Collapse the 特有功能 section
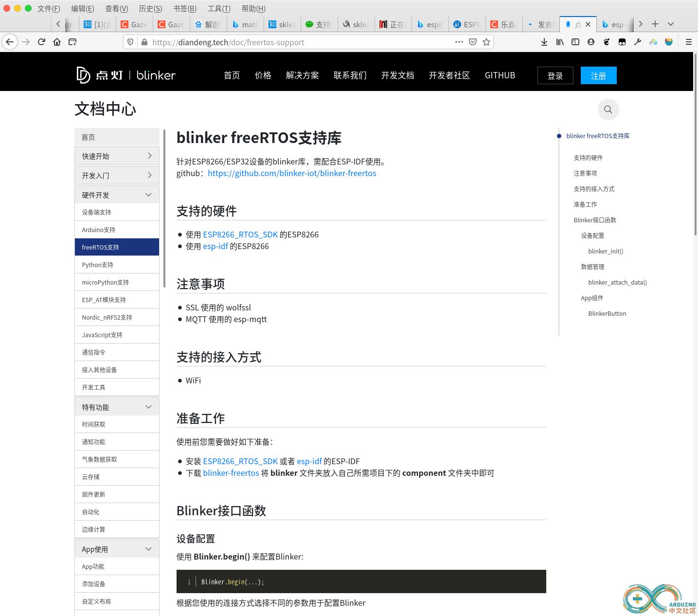The width and height of the screenshot is (698, 616). pos(117,407)
